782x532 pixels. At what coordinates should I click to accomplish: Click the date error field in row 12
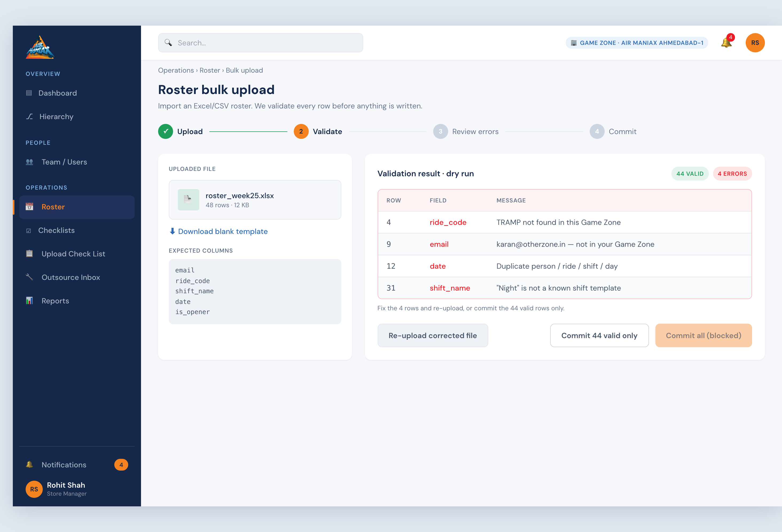point(437,266)
